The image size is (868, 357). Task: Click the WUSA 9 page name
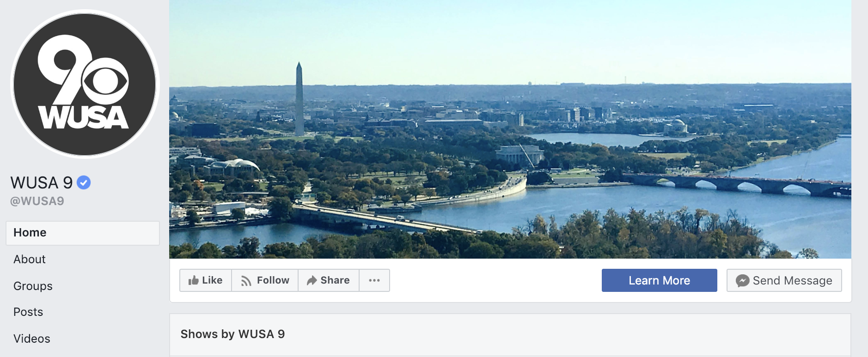pos(42,183)
